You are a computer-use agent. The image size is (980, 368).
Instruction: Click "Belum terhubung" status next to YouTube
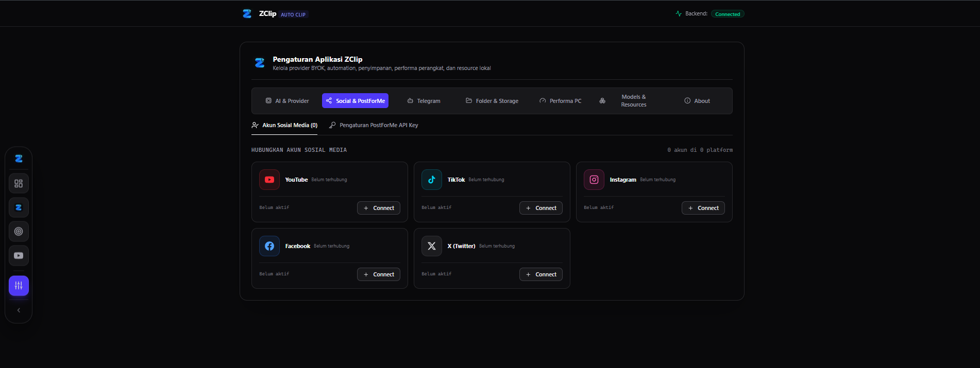coord(329,180)
